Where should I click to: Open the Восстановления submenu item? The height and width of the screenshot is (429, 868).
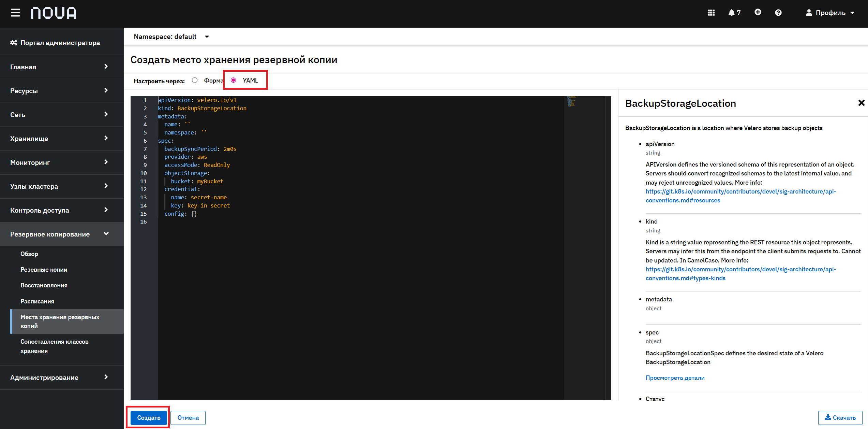point(44,285)
